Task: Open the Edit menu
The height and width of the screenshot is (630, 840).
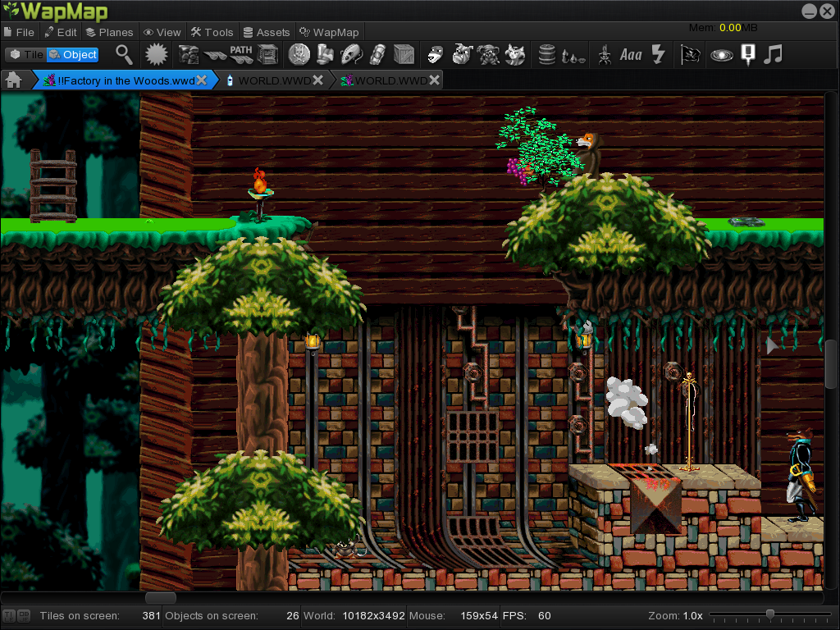Action: [61, 32]
